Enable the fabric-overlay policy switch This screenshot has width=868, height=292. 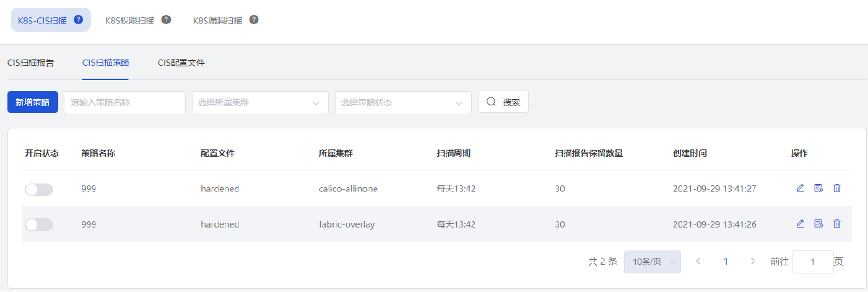(39, 224)
